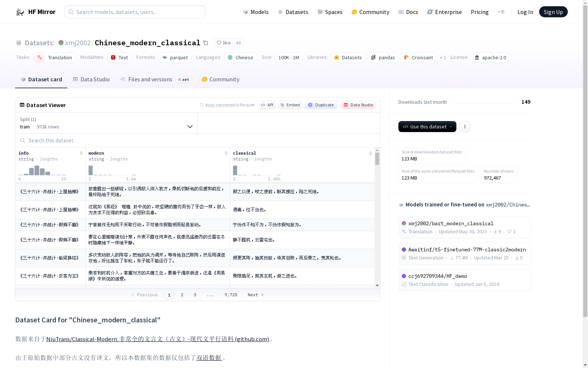This screenshot has width=588, height=368.
Task: Focus the top search models input
Action: point(135,12)
